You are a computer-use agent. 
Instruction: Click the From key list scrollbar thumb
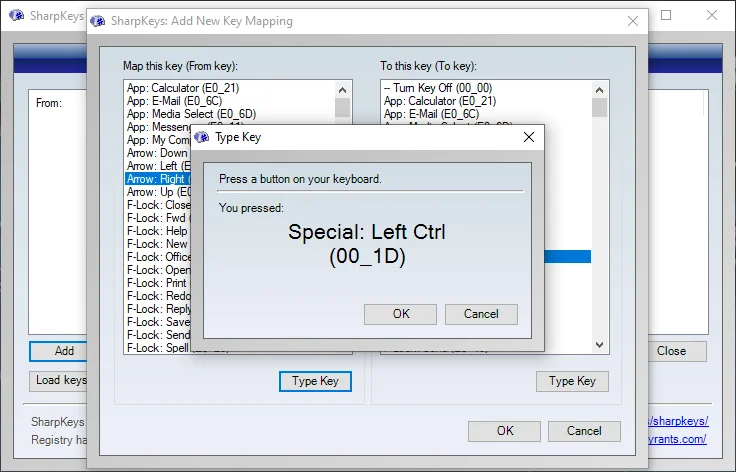click(342, 107)
